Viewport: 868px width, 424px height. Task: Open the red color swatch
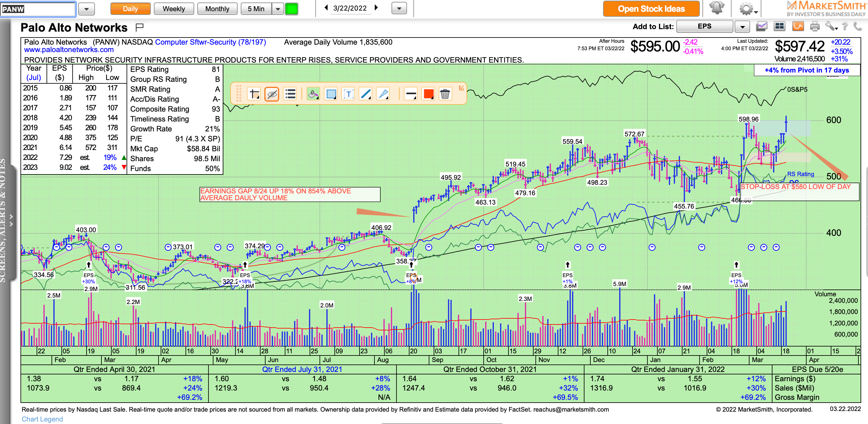click(x=428, y=94)
